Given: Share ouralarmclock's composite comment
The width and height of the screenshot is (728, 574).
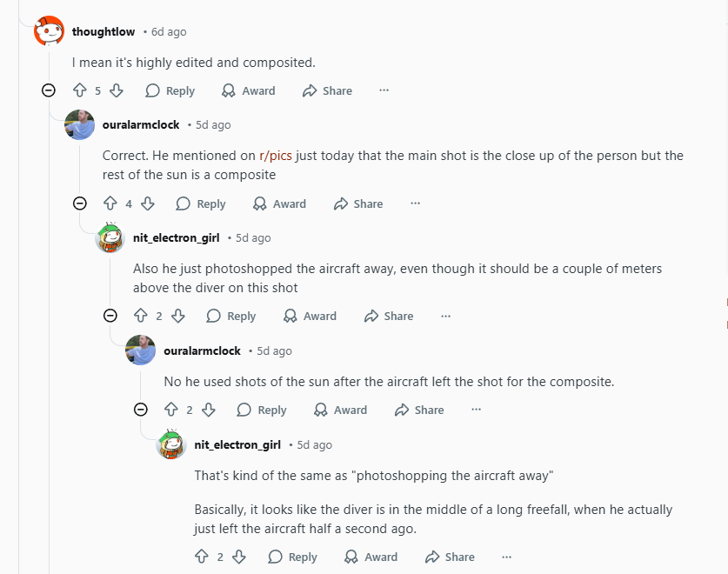Looking at the screenshot, I should coord(357,204).
